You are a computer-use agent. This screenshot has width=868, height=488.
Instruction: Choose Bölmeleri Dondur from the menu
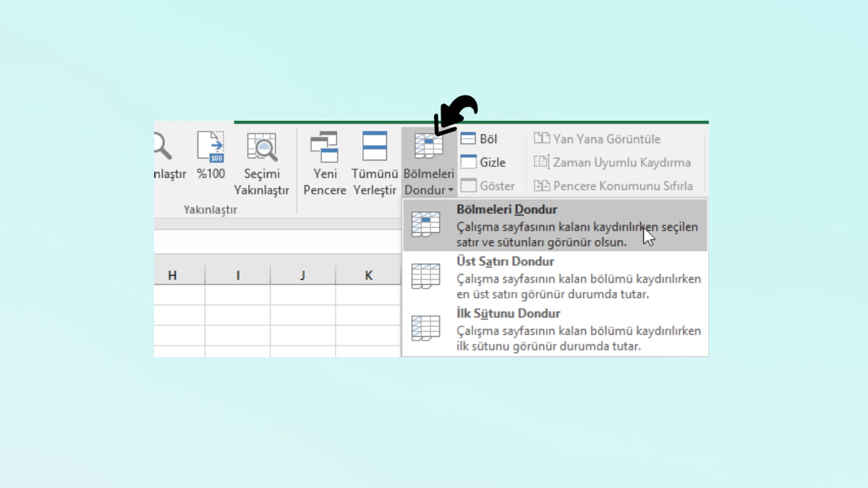click(506, 209)
